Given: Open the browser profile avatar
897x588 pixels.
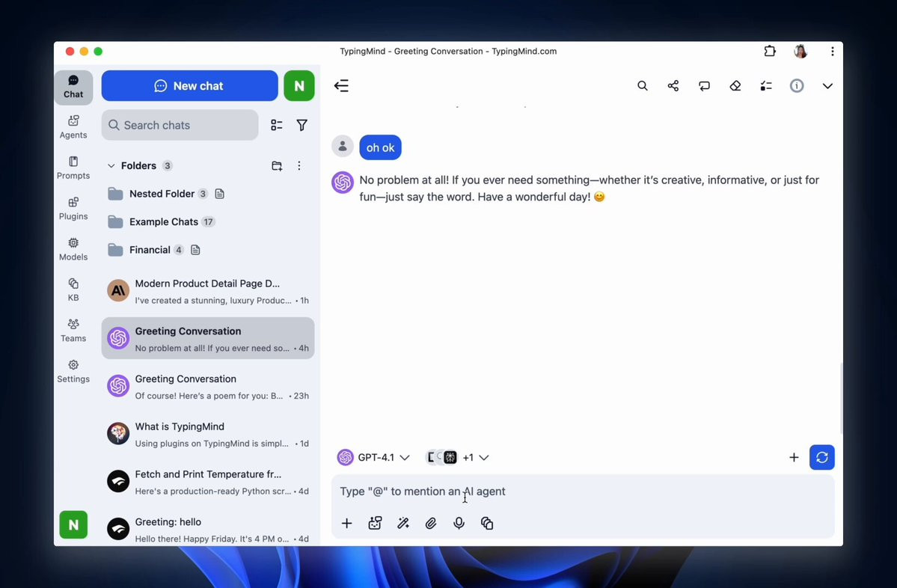Looking at the screenshot, I should (800, 51).
